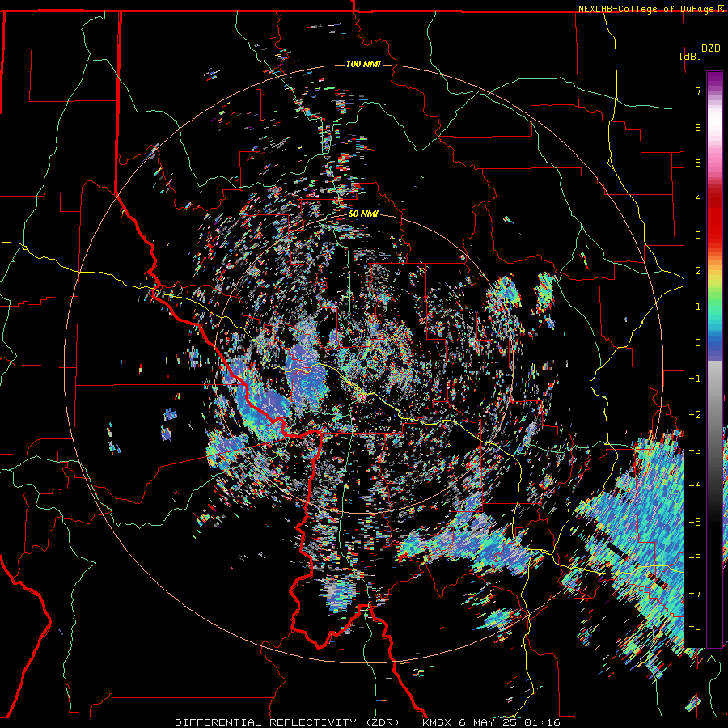The height and width of the screenshot is (728, 728).
Task: Click the -5 value on color scale
Action: point(695,523)
